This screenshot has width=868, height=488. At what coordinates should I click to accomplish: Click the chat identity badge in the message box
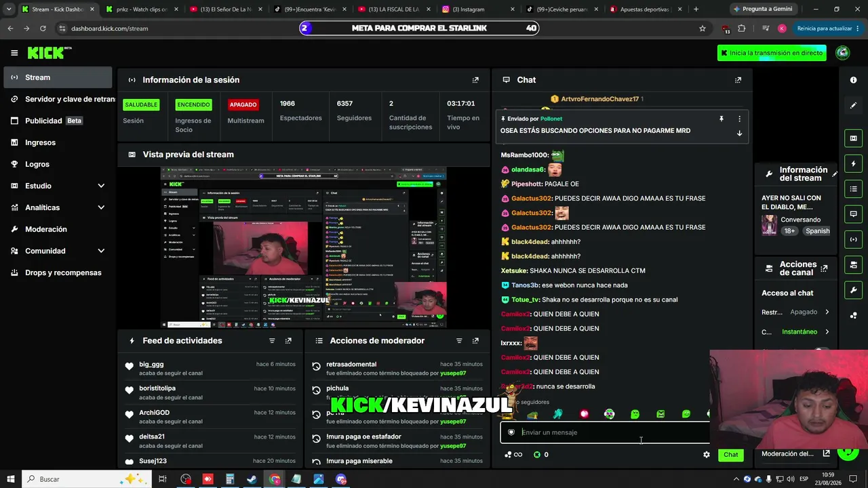(511, 432)
